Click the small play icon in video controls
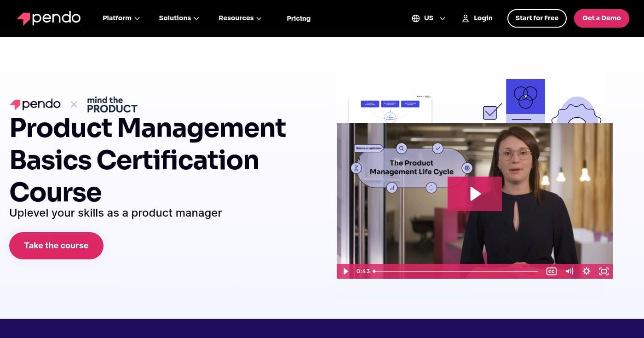Image resolution: width=644 pixels, height=338 pixels. 346,271
